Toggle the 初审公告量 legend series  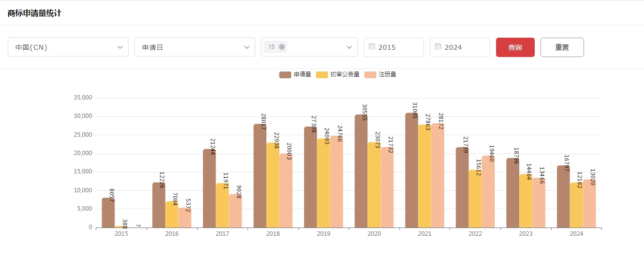pyautogui.click(x=338, y=74)
